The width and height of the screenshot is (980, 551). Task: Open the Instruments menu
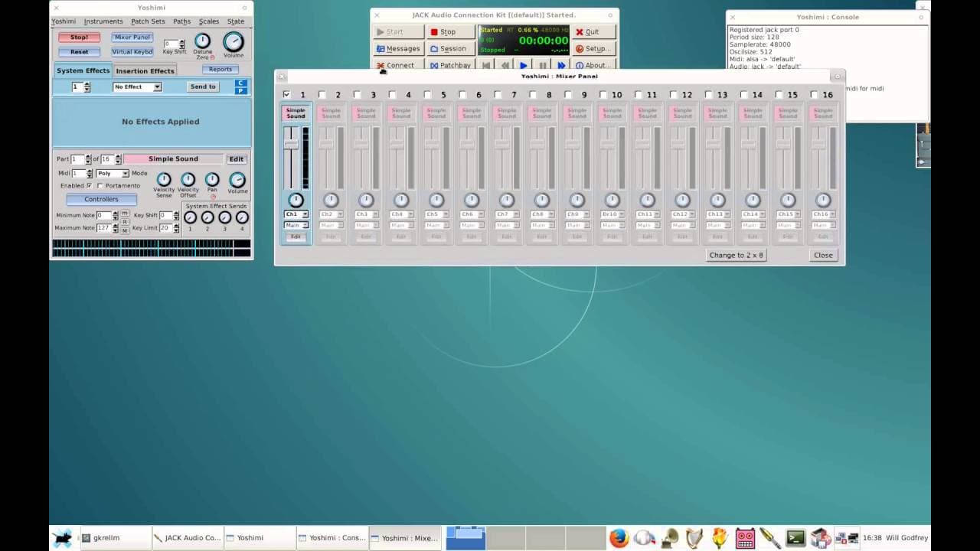point(103,21)
